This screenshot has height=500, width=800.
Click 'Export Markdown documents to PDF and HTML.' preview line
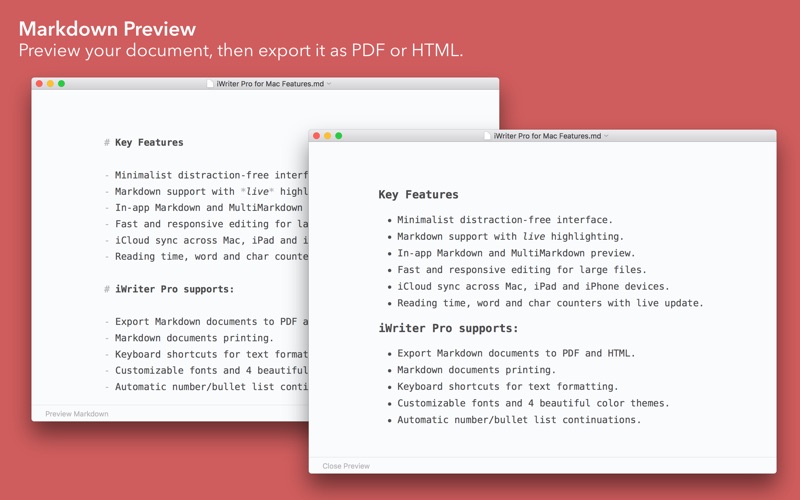tap(516, 353)
